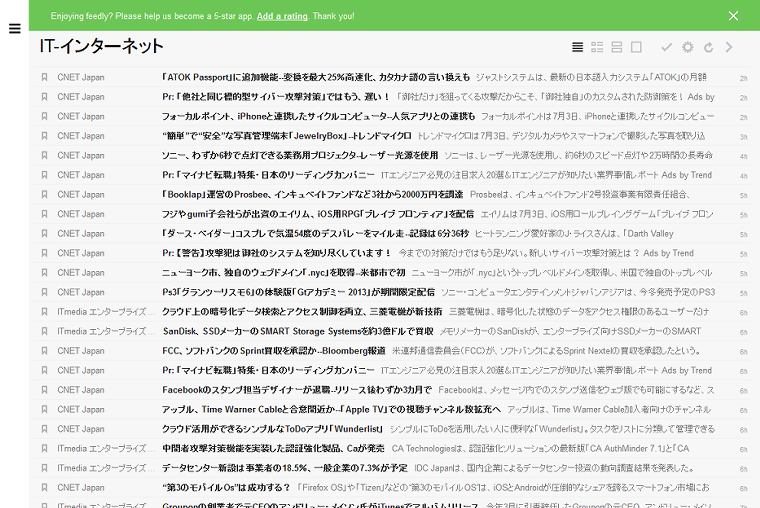760x508 pixels.
Task: Go to next feed arrow
Action: point(728,47)
